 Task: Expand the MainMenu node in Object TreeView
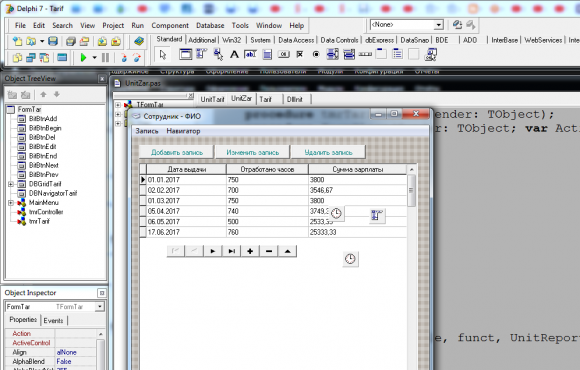11,203
